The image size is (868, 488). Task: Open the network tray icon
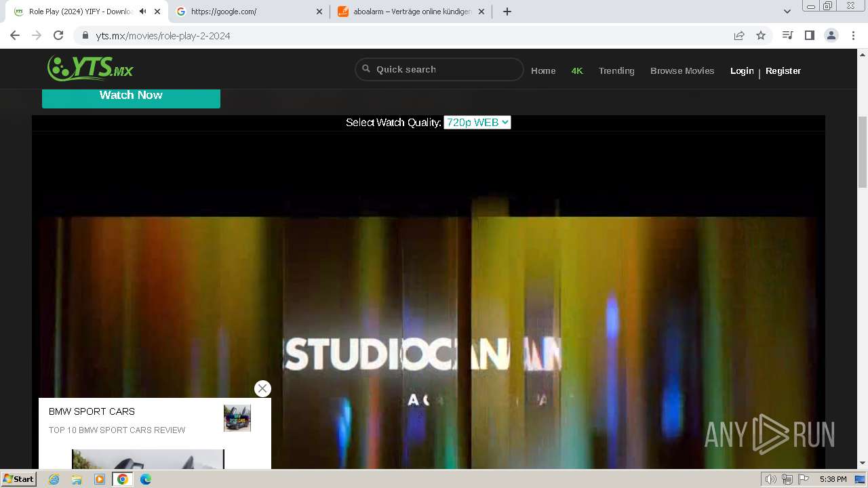(x=787, y=479)
